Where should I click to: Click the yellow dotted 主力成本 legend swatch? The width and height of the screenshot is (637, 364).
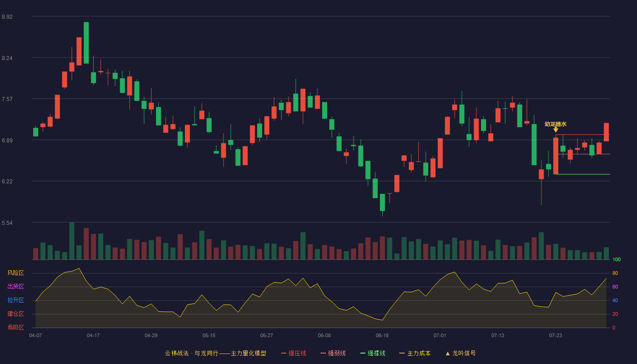[x=402, y=353]
